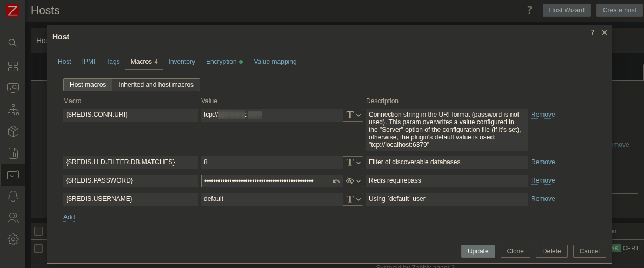Switch to the Tags tab
The height and width of the screenshot is (268, 644).
coord(113,62)
